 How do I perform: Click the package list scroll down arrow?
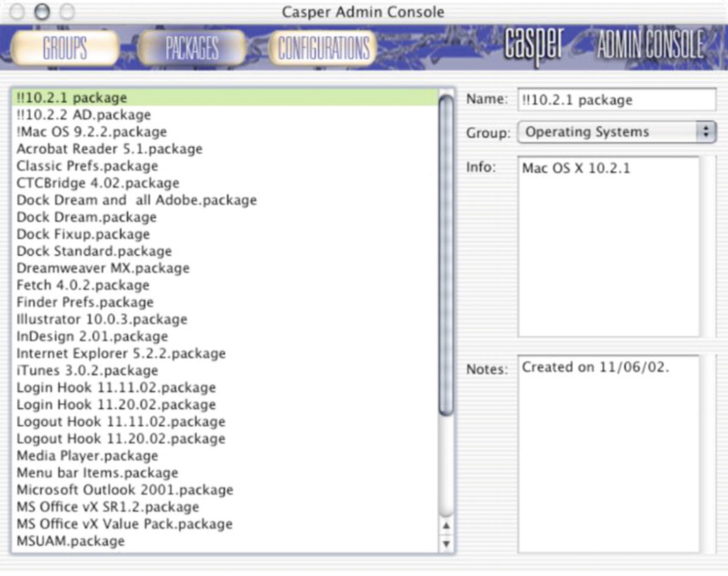coord(446,543)
